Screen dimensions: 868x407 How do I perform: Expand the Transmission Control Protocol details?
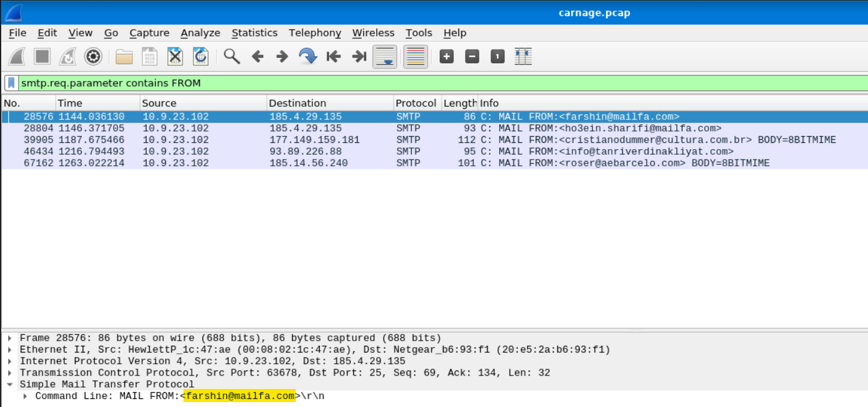pos(11,373)
